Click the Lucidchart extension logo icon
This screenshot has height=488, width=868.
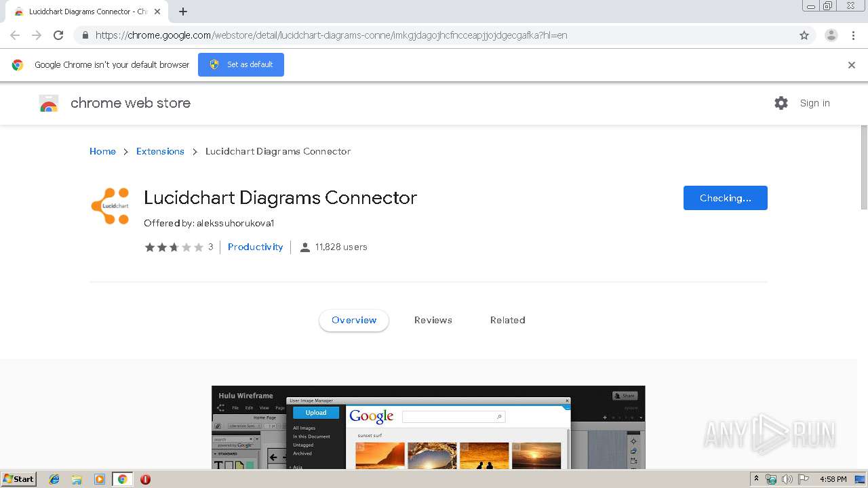110,206
